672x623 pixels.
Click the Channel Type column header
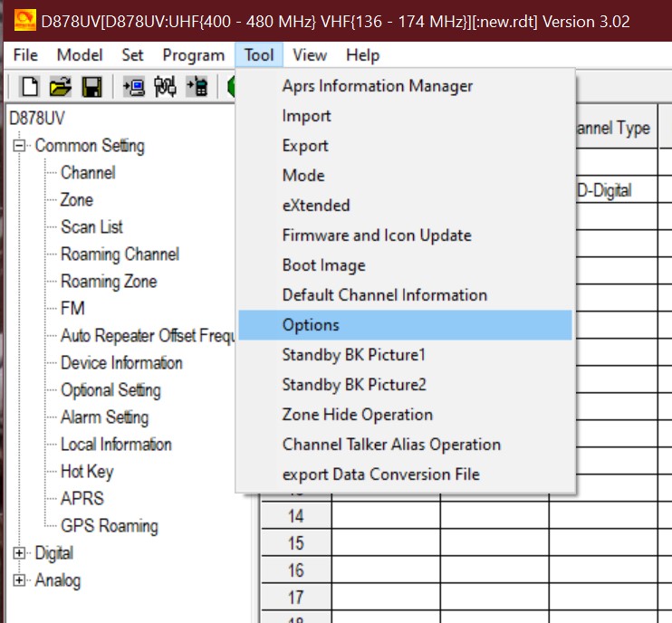[615, 128]
